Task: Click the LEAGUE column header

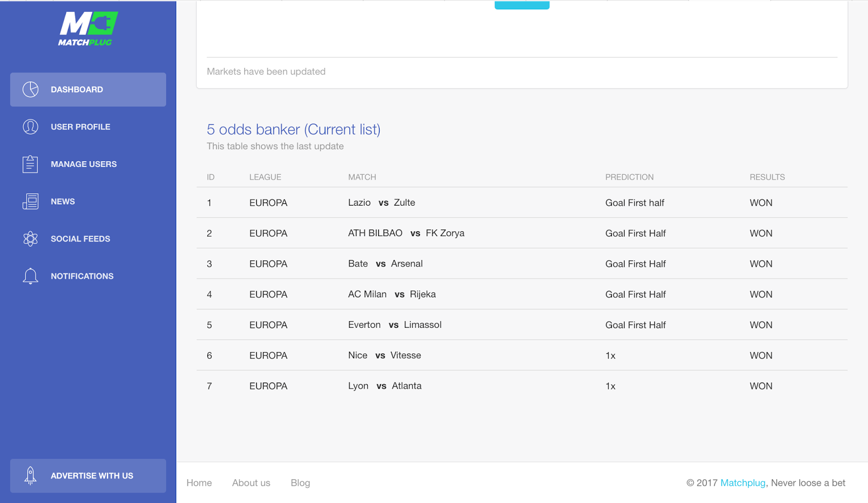Action: [265, 177]
